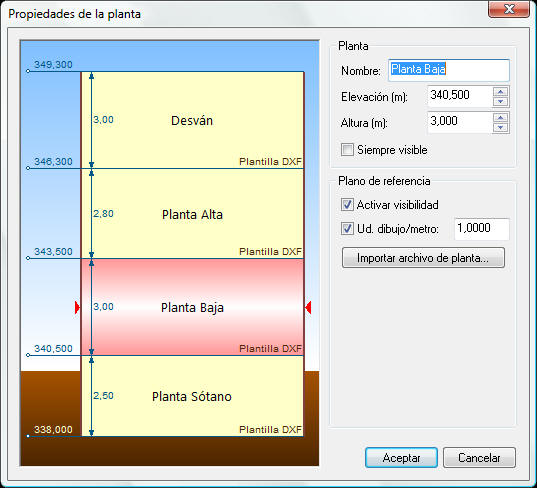Click the Nombre text field

449,70
